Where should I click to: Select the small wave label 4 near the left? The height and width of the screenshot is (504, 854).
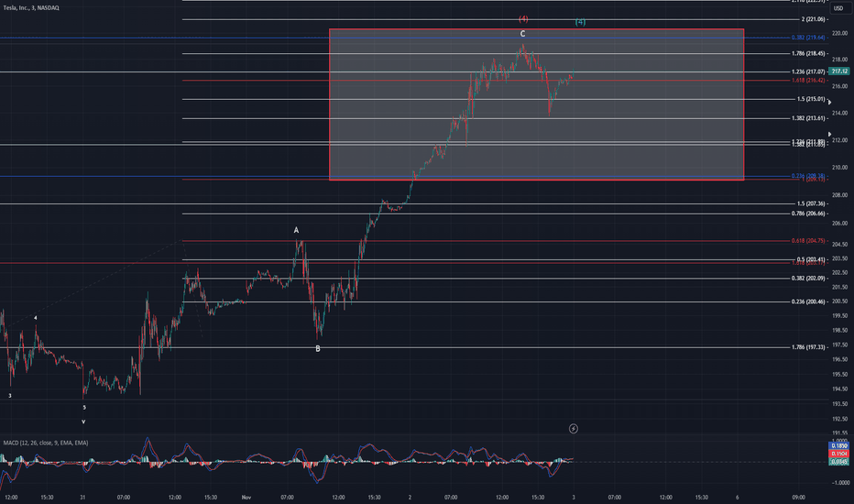(x=36, y=318)
